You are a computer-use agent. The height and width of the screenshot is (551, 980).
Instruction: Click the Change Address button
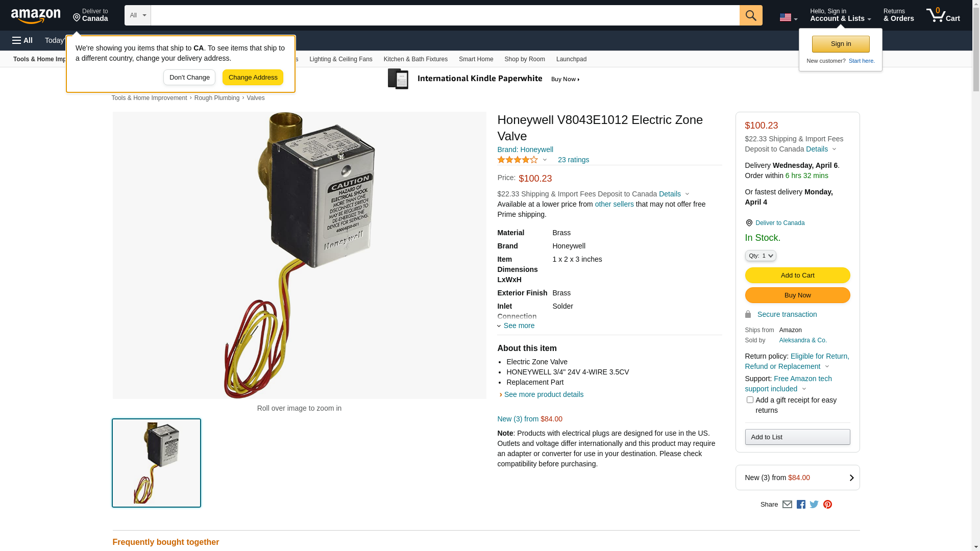click(x=253, y=78)
